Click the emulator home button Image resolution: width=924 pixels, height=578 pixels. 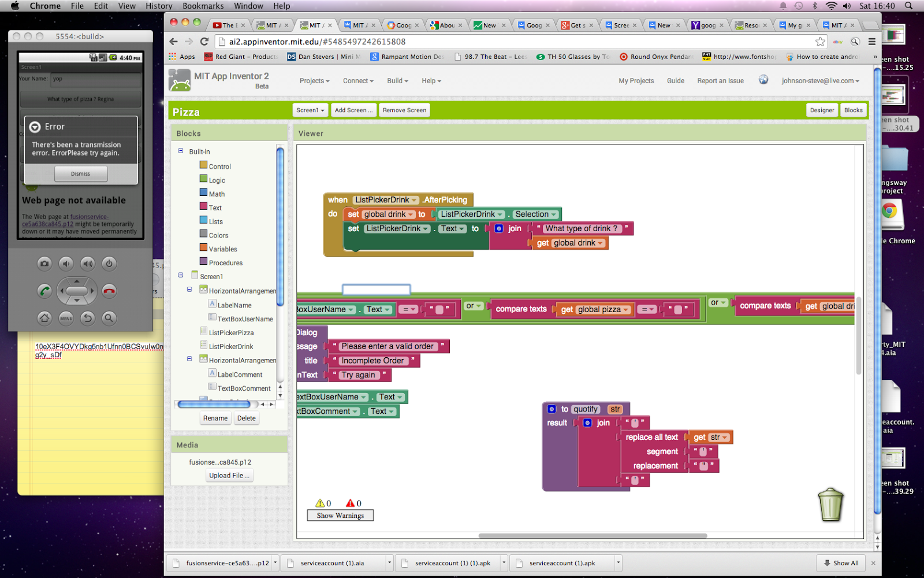(x=44, y=317)
